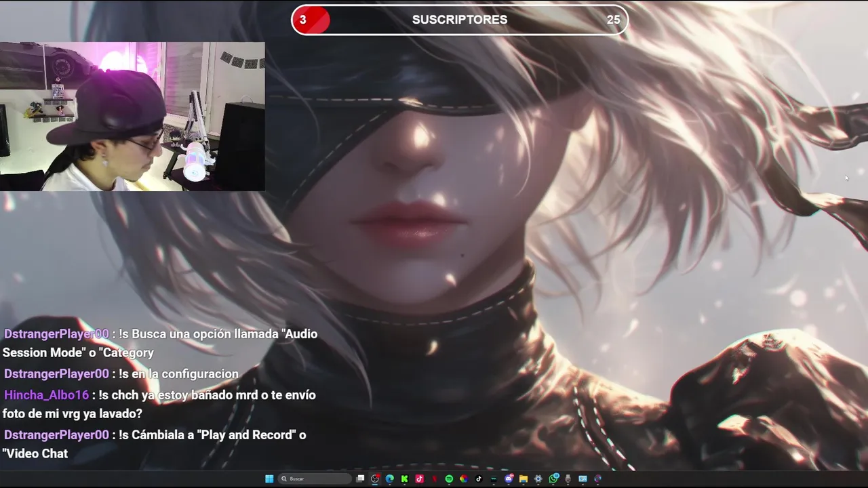The height and width of the screenshot is (488, 868).
Task: Click the Buscar search box in taskbar
Action: 315,479
